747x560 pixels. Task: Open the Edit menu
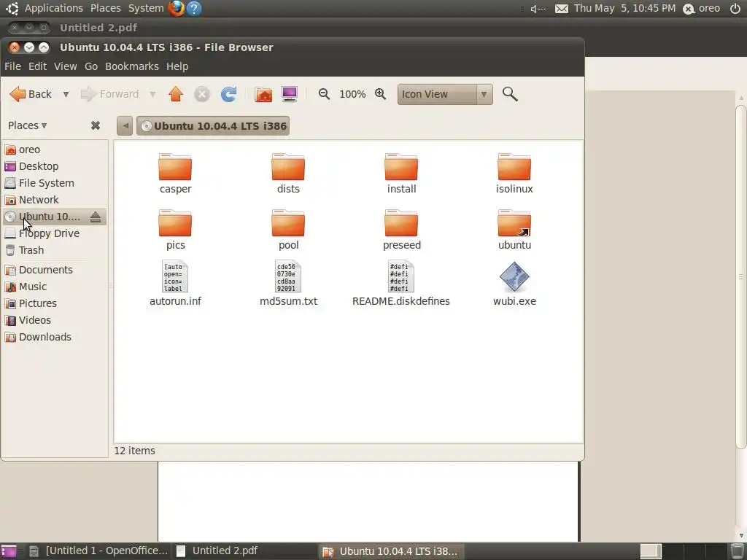tap(37, 66)
